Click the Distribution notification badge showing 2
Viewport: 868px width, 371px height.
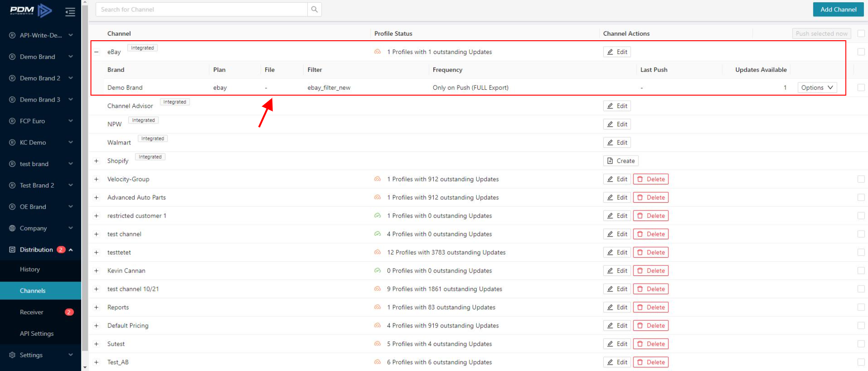61,250
